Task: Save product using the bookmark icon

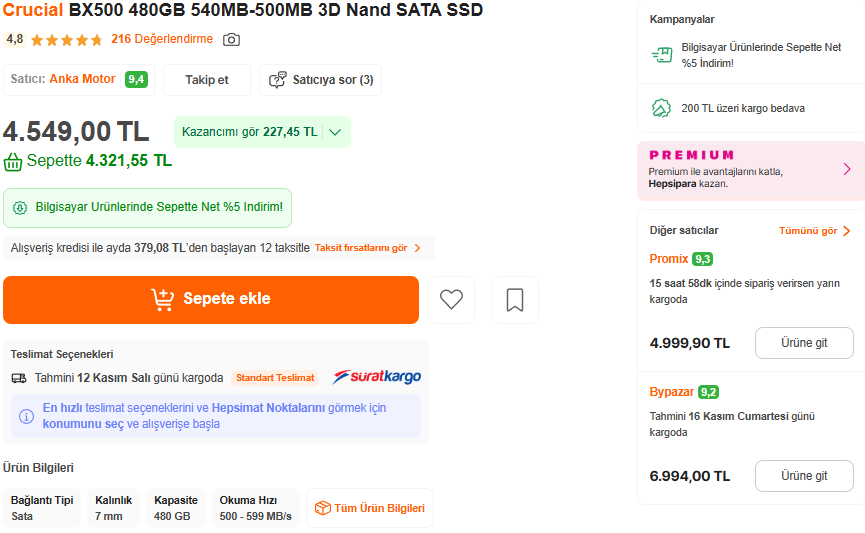Action: (515, 299)
